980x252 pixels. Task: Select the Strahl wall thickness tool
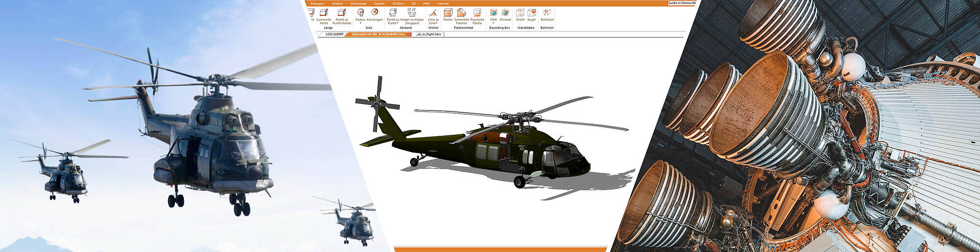[520, 15]
